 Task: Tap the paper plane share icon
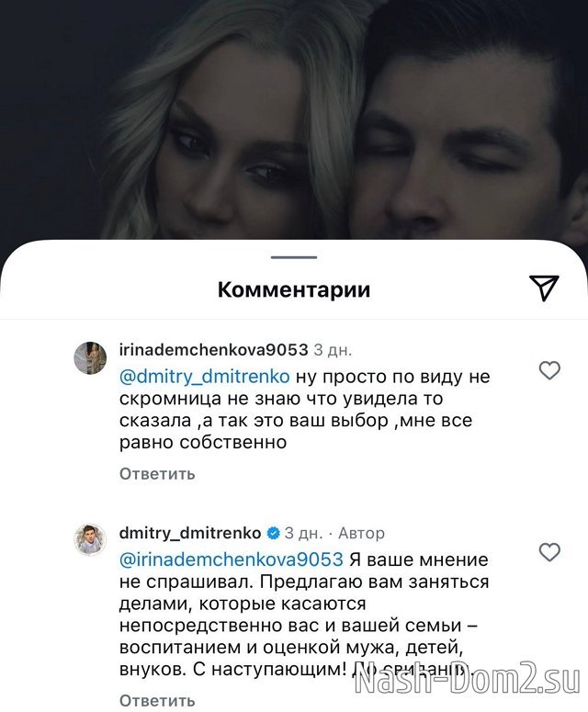(544, 288)
